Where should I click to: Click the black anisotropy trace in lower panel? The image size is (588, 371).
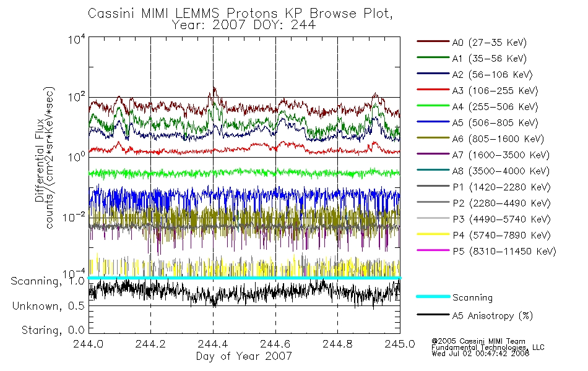click(x=244, y=292)
